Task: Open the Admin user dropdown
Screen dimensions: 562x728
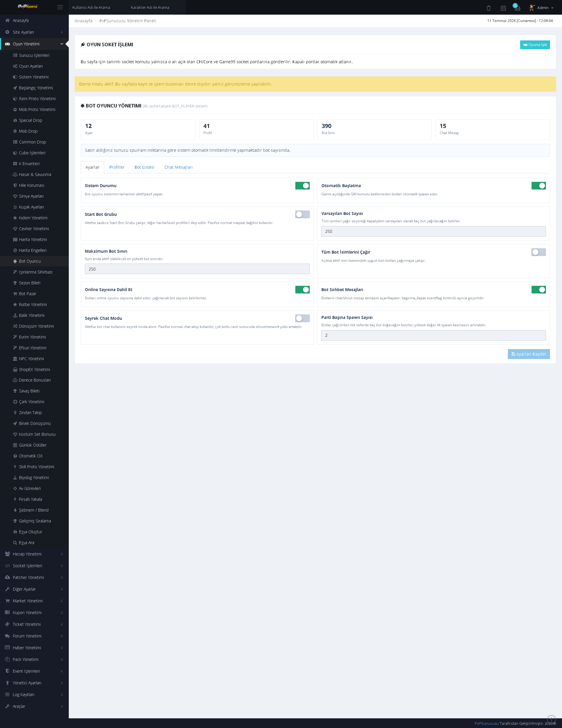Action: pos(542,8)
